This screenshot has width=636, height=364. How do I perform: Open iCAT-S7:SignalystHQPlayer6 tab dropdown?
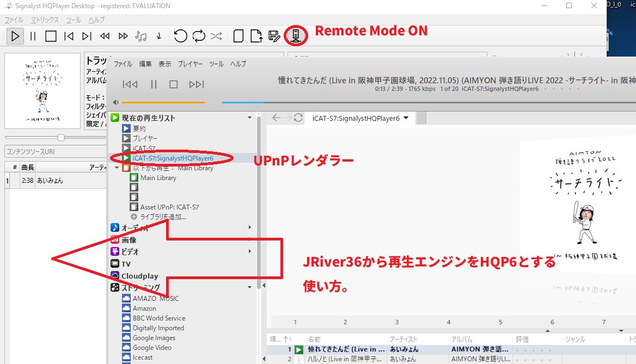point(406,118)
